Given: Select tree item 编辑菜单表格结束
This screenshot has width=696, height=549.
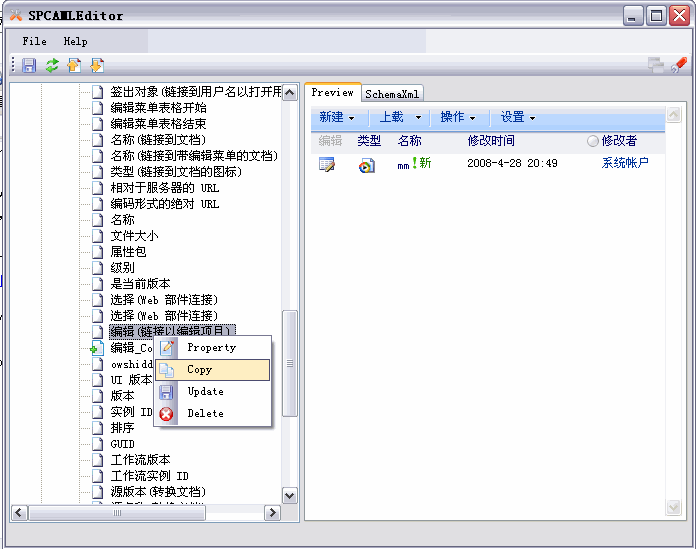Looking at the screenshot, I should pyautogui.click(x=158, y=123).
